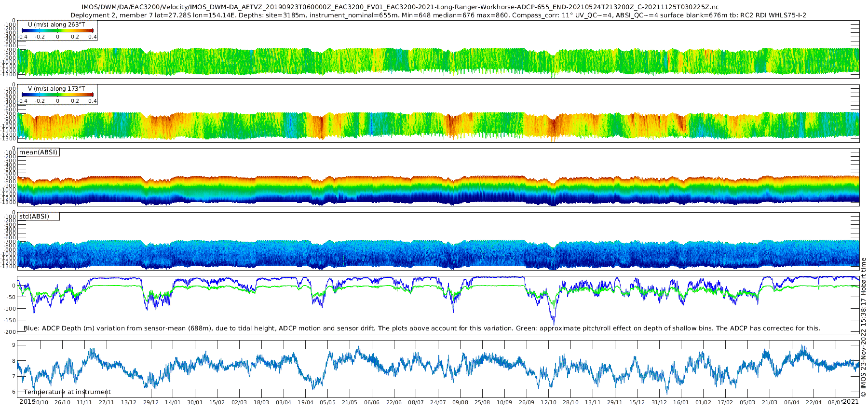Click the '2021' year label
The height and width of the screenshot is (410, 868).
click(851, 401)
